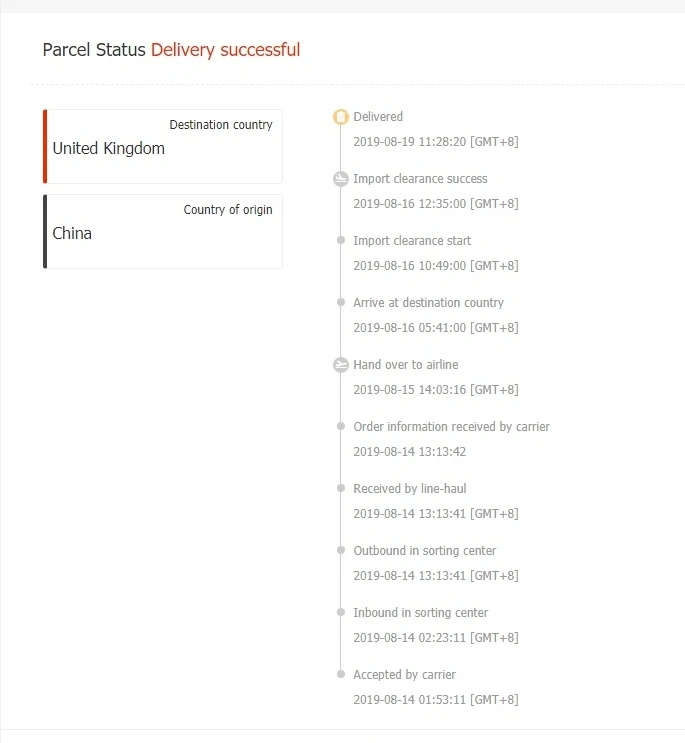Click the Parcel Status heading
The image size is (685, 743).
94,50
